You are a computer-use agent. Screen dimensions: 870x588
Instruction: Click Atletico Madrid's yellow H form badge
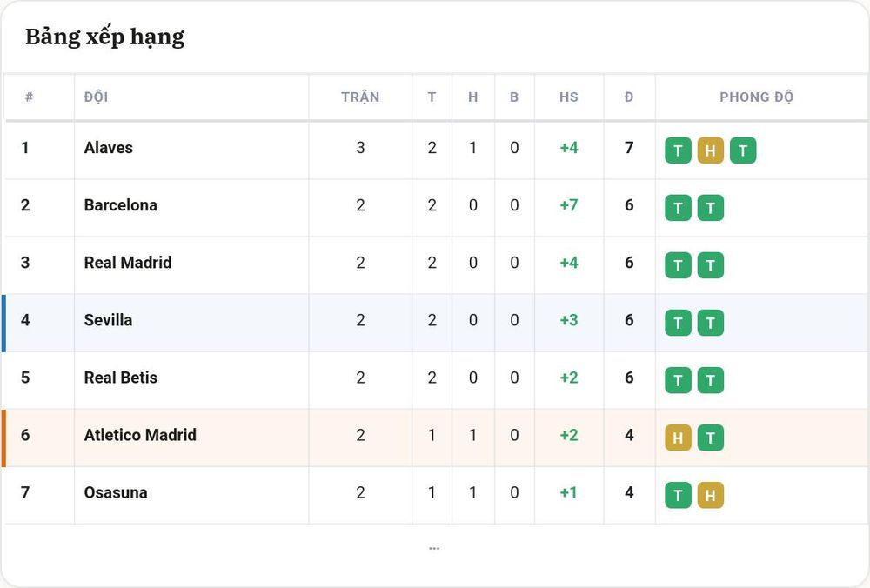tap(678, 438)
